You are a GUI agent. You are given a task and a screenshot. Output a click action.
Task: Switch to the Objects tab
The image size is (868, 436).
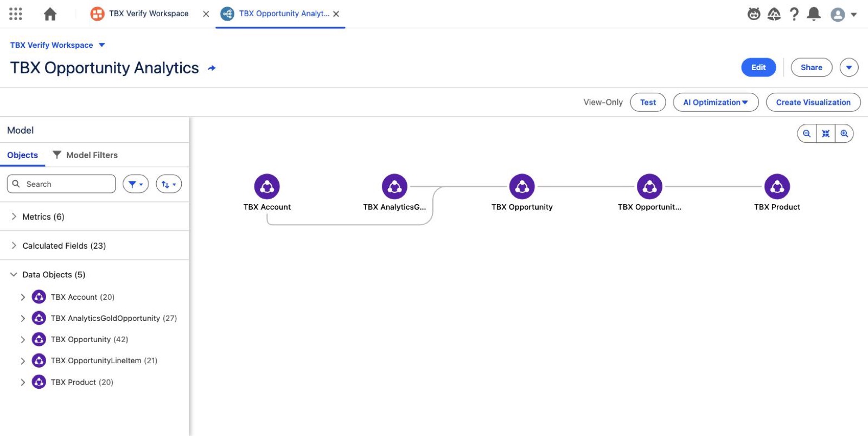[x=22, y=155]
